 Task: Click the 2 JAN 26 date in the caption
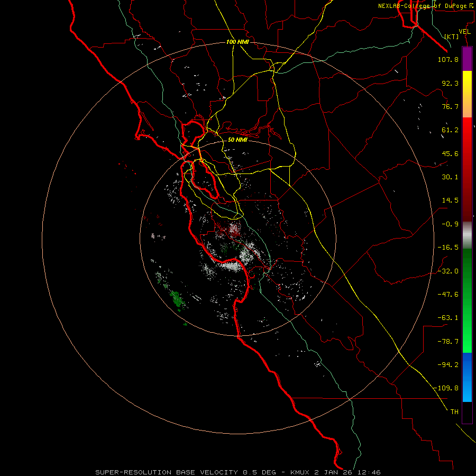333,472
